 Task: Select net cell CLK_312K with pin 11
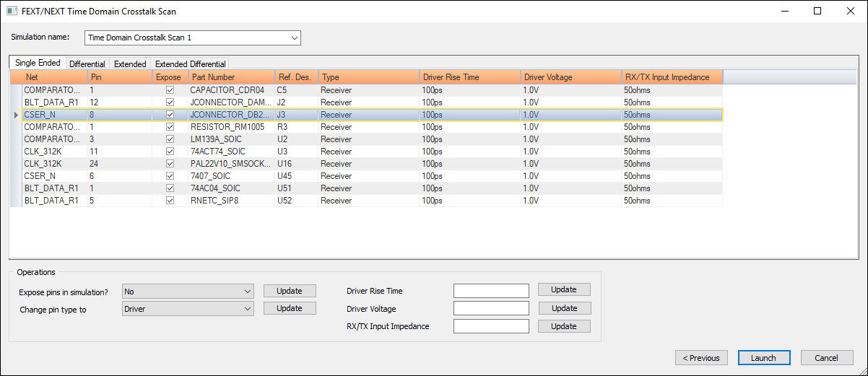pyautogui.click(x=54, y=152)
